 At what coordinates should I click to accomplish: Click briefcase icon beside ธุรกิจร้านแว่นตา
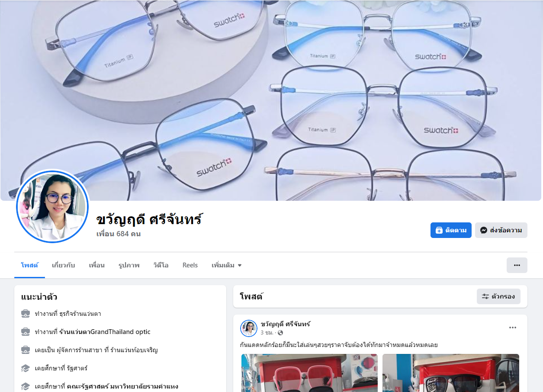point(26,314)
